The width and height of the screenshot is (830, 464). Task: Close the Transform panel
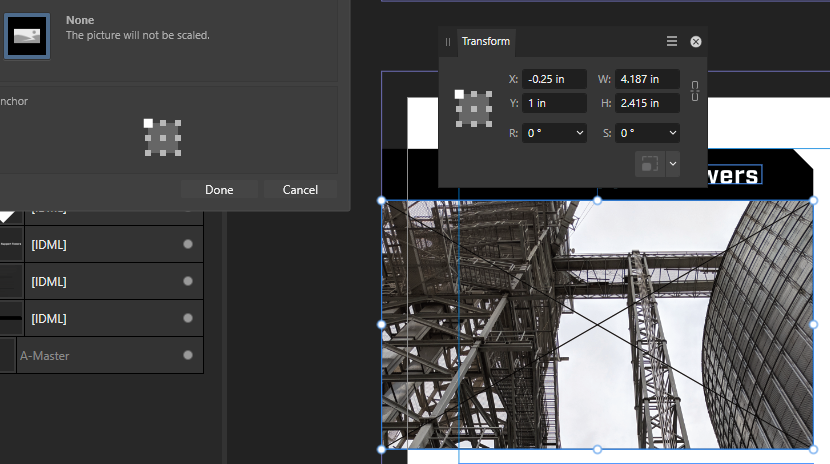tap(696, 42)
